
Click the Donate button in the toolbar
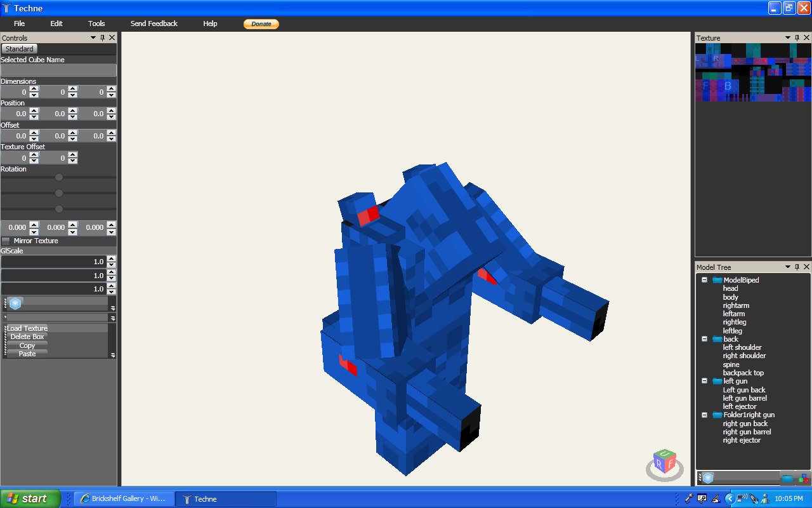pos(261,23)
